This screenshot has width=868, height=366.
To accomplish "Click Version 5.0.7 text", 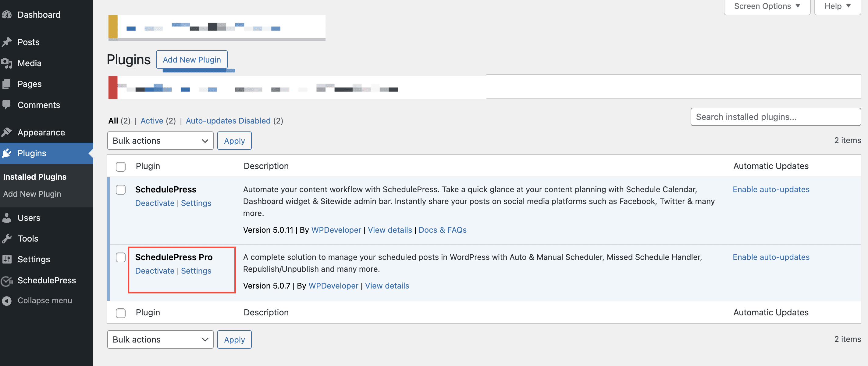I will tap(267, 286).
